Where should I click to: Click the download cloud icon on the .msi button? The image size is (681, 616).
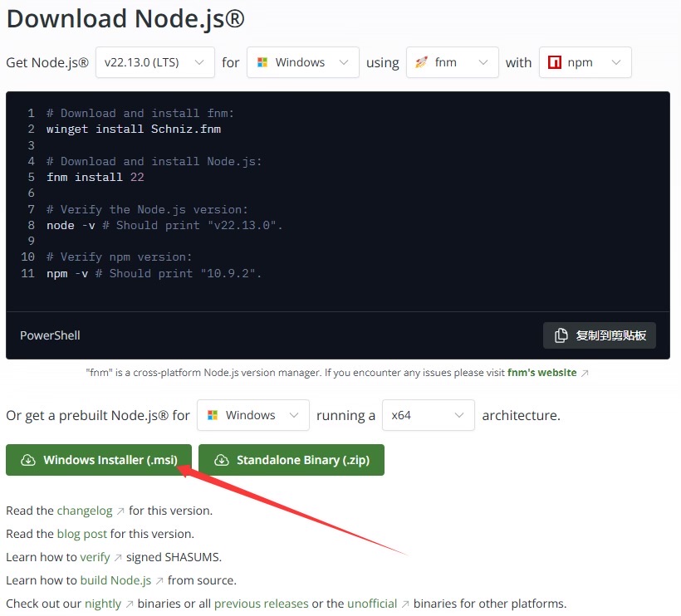(x=28, y=460)
